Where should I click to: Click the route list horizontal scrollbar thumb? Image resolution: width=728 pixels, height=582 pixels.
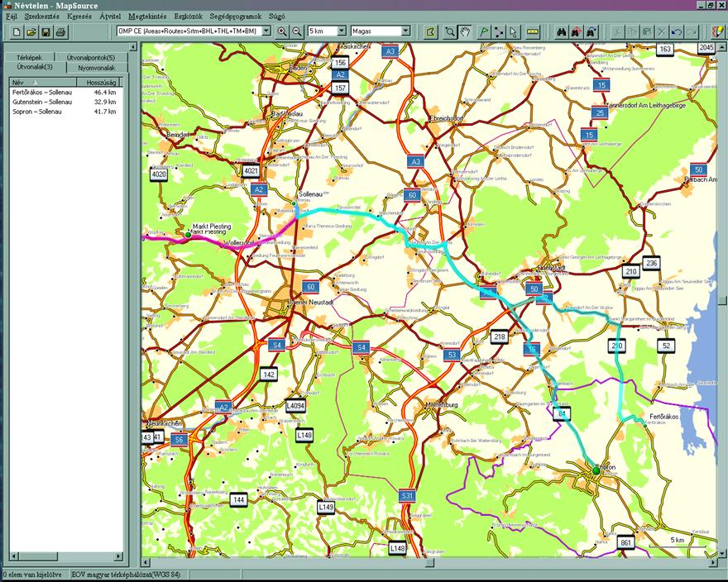coord(37,556)
